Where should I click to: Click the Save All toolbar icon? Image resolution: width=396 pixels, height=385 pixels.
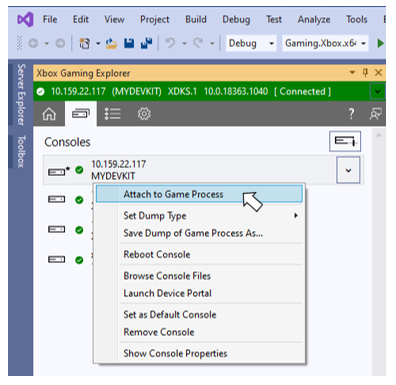click(146, 43)
